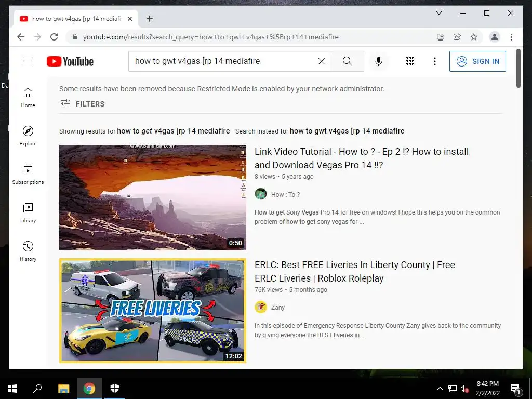
Task: Visit the 'How : To ?' channel name
Action: click(x=285, y=195)
